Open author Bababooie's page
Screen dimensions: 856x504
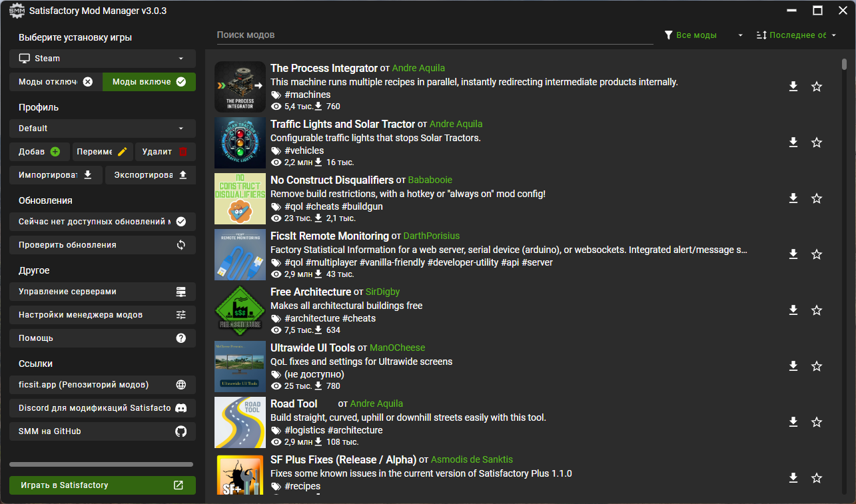[x=430, y=180]
